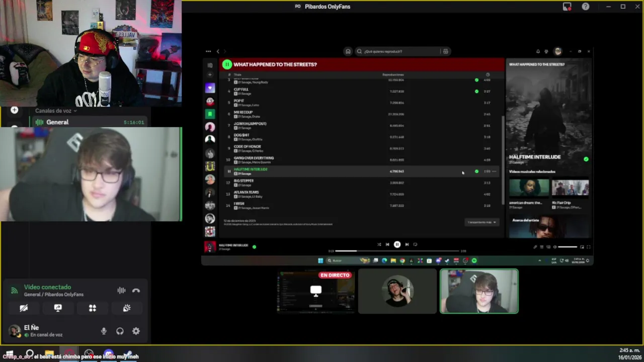Open Spotify Home icon

point(348,51)
